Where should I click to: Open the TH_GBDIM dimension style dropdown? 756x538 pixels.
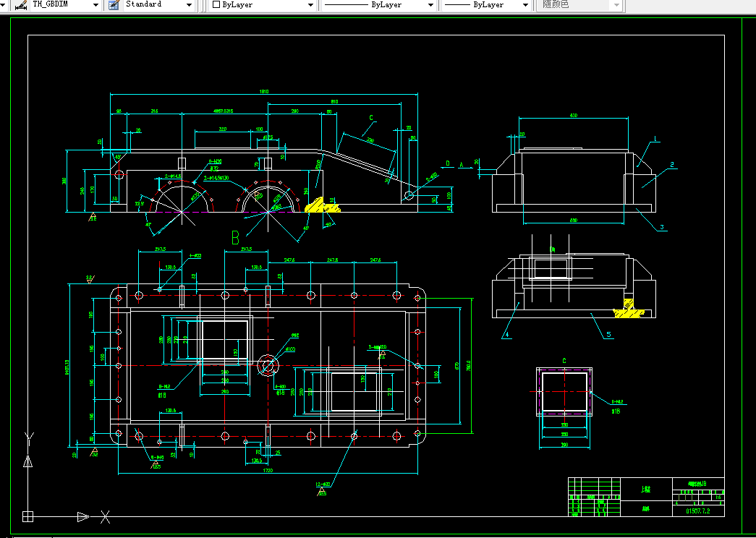[95, 5]
